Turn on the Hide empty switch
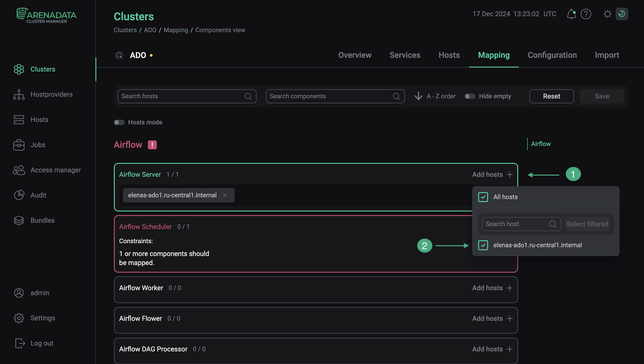The image size is (644, 364). [470, 96]
